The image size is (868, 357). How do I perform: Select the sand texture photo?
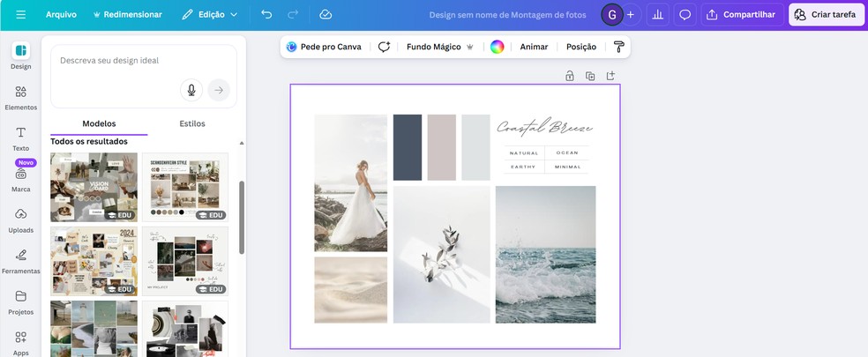(351, 290)
